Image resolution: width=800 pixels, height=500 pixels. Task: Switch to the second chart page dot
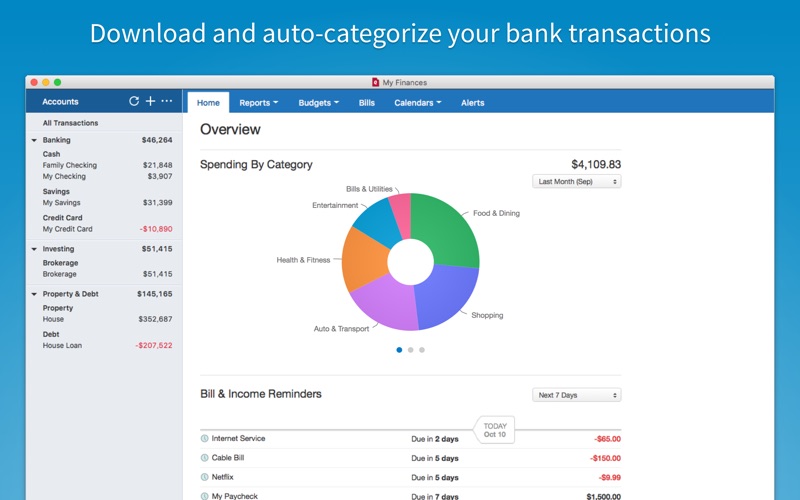pyautogui.click(x=410, y=350)
